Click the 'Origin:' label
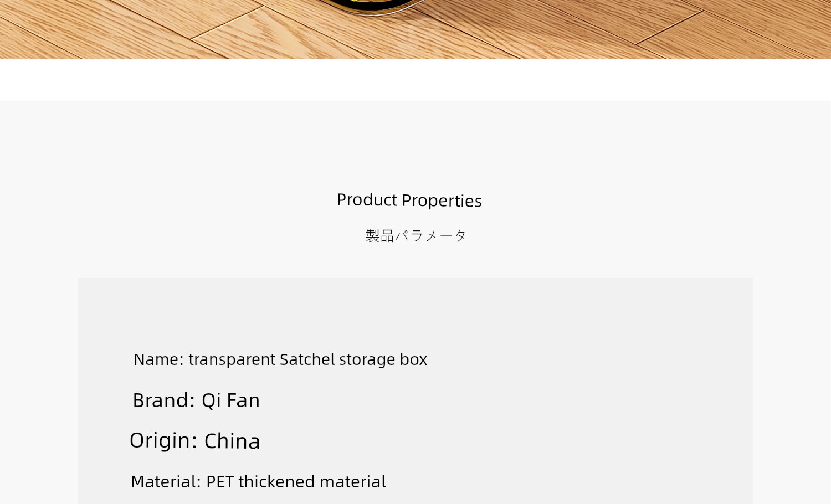831x504 pixels. (x=163, y=440)
